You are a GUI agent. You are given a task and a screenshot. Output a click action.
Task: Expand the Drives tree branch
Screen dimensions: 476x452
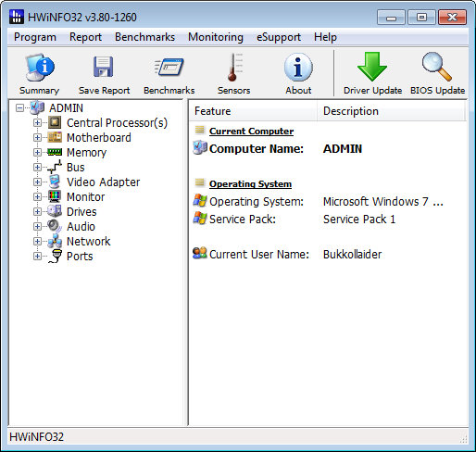point(37,212)
